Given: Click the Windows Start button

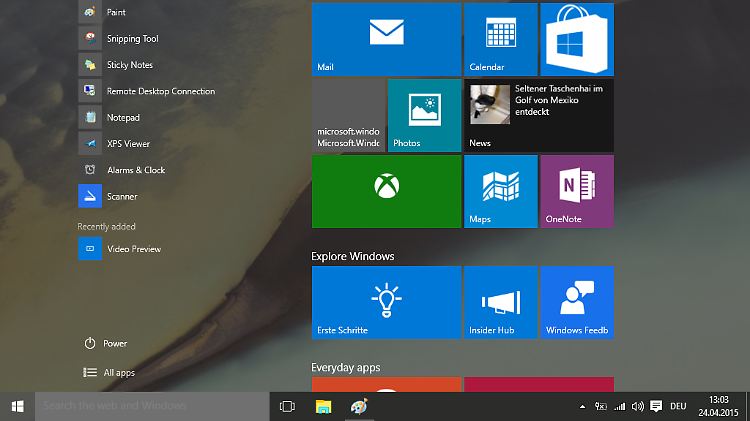Looking at the screenshot, I should (x=17, y=407).
